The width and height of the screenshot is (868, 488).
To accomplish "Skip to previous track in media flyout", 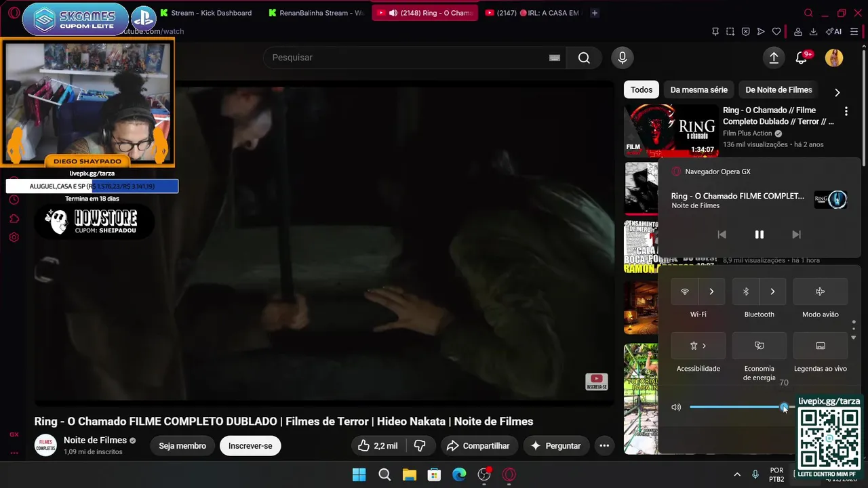I will pyautogui.click(x=722, y=235).
